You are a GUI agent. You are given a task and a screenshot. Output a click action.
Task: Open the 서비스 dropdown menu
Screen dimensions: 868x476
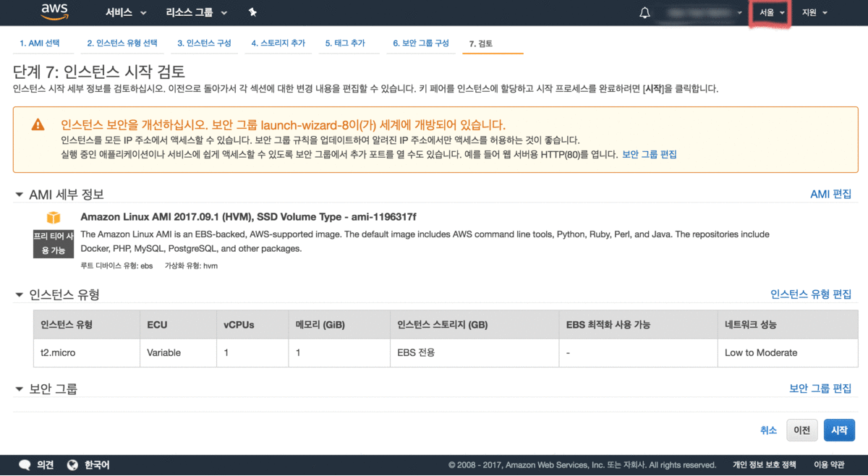point(126,12)
